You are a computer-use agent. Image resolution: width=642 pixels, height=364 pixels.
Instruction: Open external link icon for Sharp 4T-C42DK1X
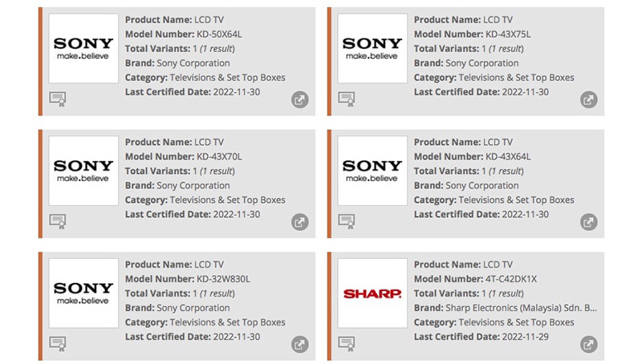tap(588, 345)
